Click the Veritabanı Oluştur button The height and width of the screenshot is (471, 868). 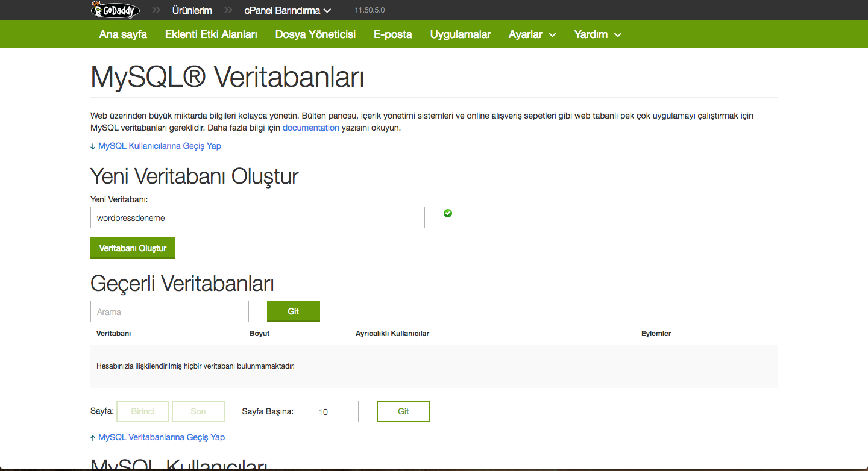(133, 248)
